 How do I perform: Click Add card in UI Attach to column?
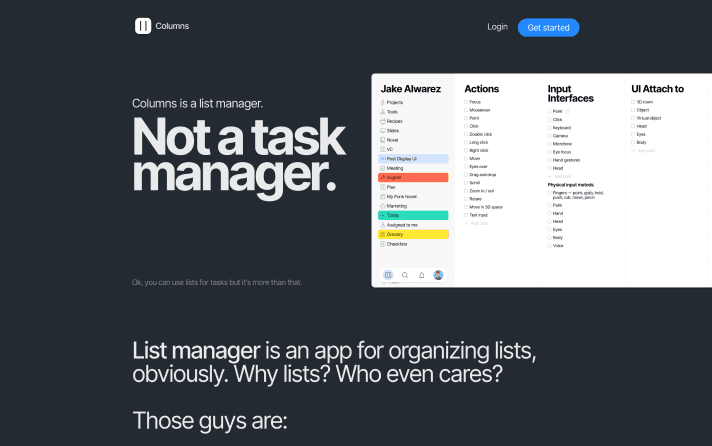coord(643,151)
